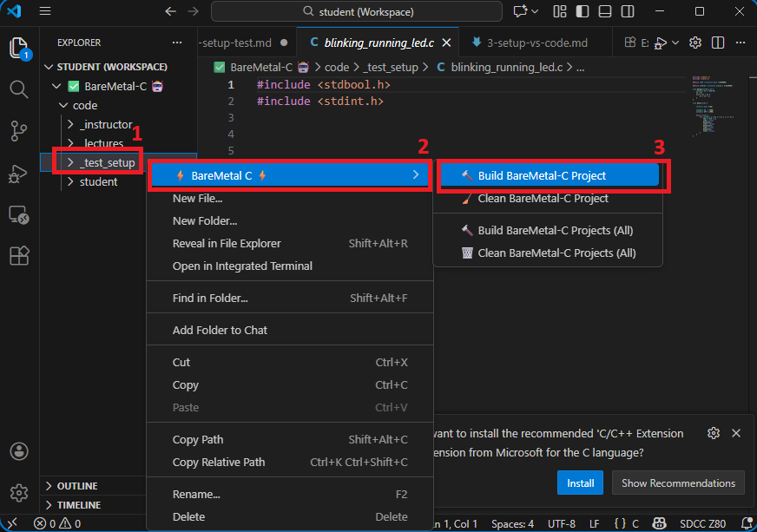The height and width of the screenshot is (532, 757).
Task: Open the Extensions view icon
Action: (x=19, y=256)
